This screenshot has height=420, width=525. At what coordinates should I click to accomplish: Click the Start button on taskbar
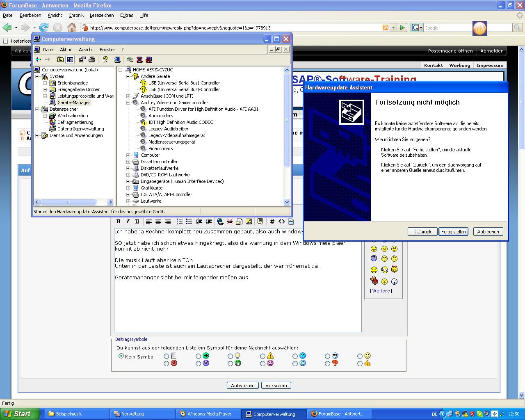click(20, 414)
